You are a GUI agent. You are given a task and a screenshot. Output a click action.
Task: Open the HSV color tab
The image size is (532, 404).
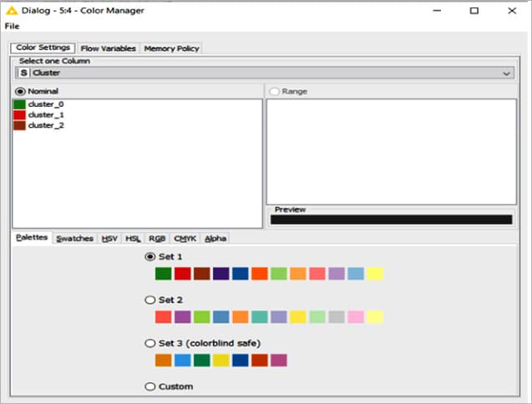coord(109,239)
